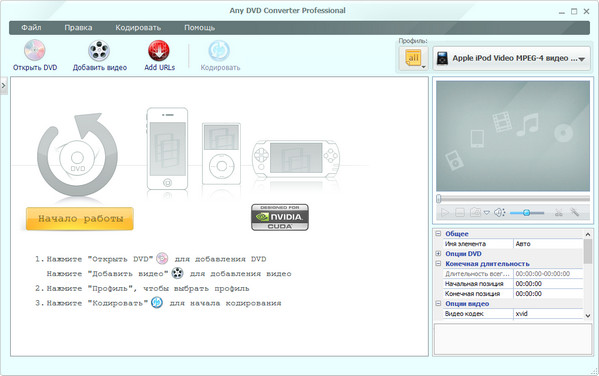Image resolution: width=599 pixels, height=376 pixels.
Task: Click the yellow 'all' profile category icon
Action: point(413,58)
